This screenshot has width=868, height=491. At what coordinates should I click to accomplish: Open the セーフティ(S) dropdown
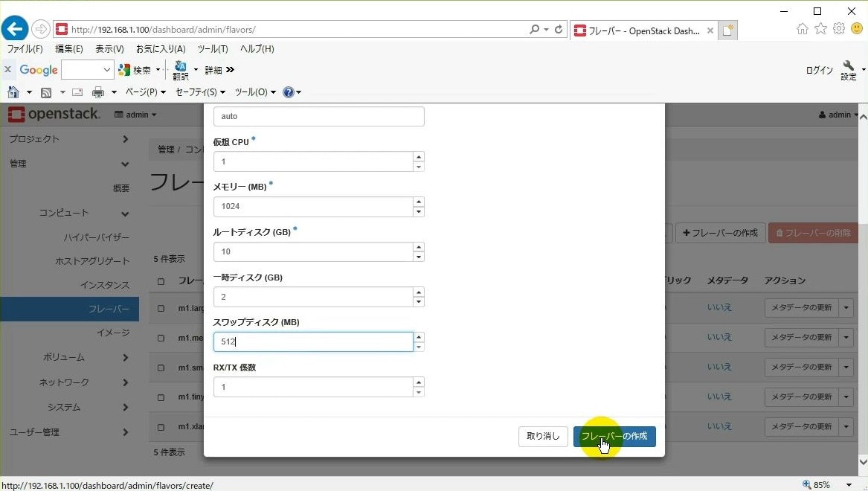pyautogui.click(x=200, y=92)
